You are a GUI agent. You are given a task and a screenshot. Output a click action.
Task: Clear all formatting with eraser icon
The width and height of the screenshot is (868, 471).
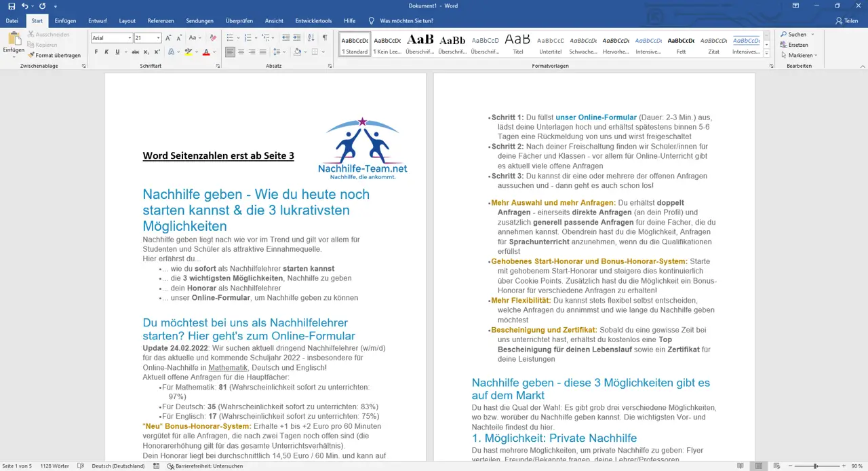pyautogui.click(x=213, y=38)
